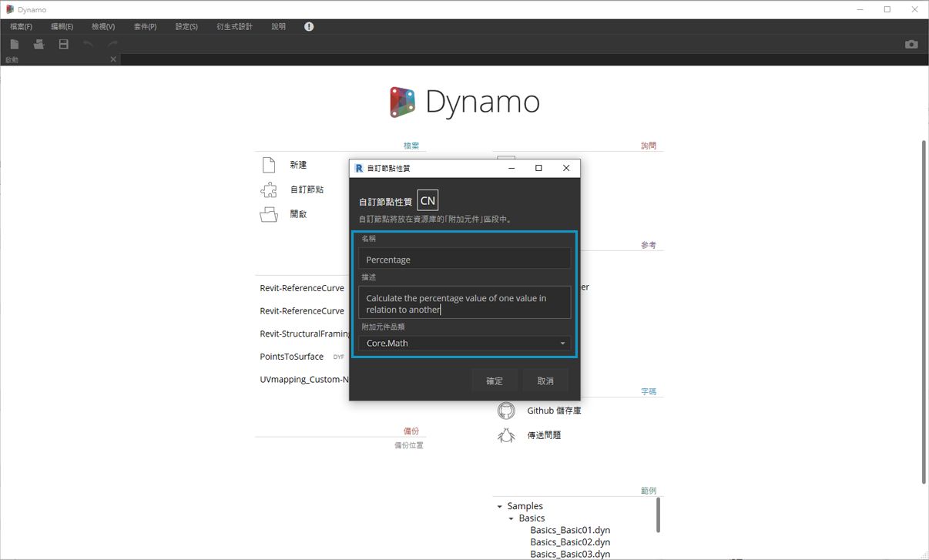This screenshot has height=560, width=929.
Task: Collapse the Basics tree node
Action: [511, 519]
